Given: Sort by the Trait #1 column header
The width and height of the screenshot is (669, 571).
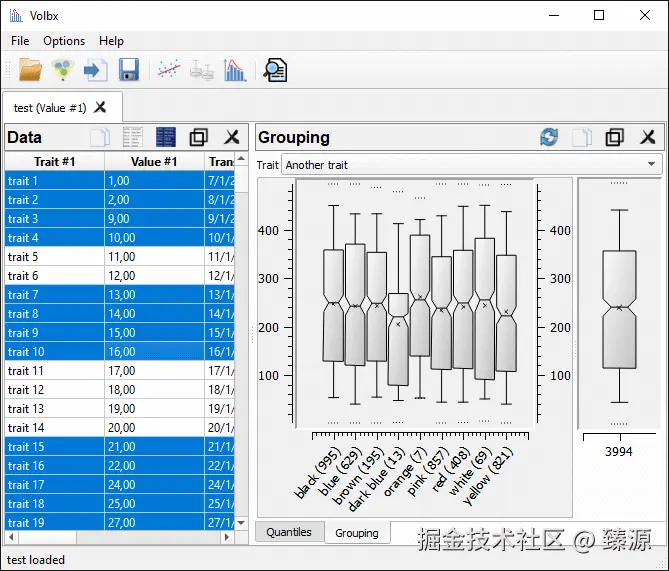Looking at the screenshot, I should click(x=55, y=162).
